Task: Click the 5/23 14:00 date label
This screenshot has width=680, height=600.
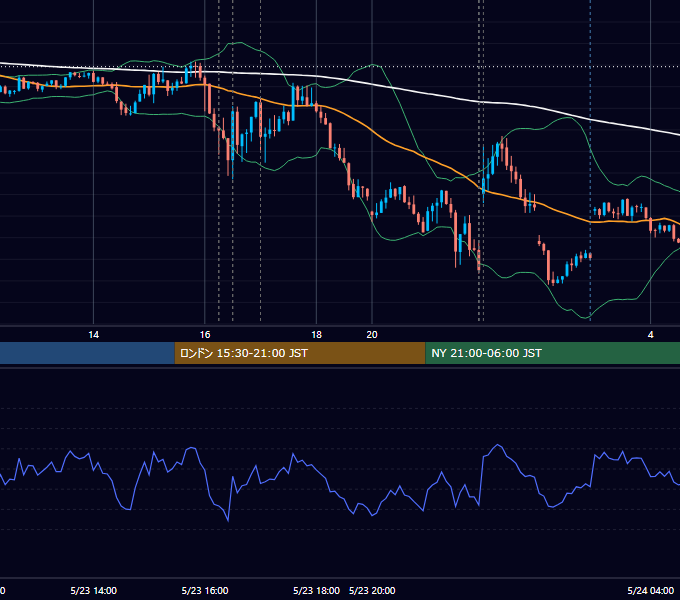Action: click(93, 590)
